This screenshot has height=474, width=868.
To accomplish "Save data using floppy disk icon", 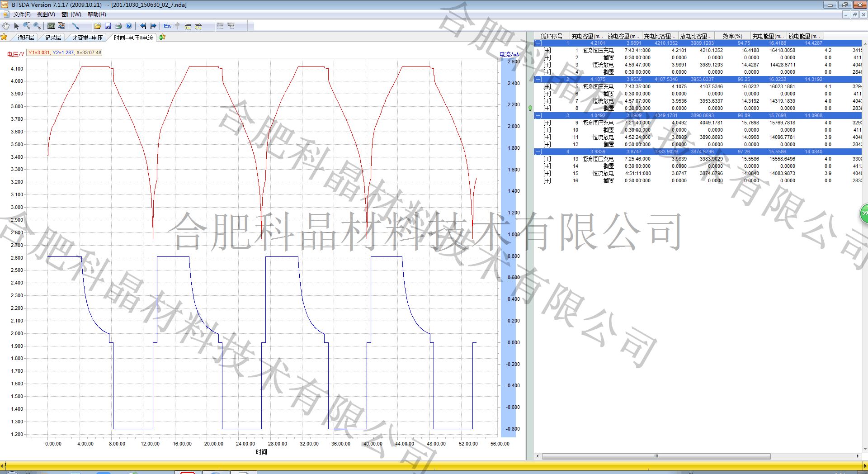I will coord(108,26).
